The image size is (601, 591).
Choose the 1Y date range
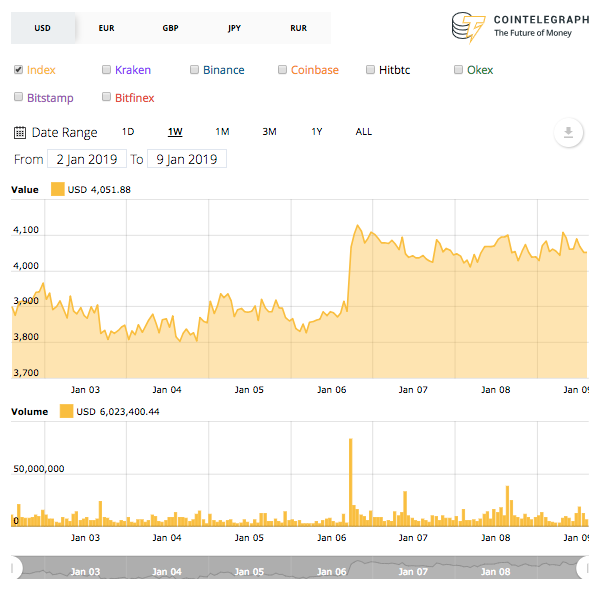(317, 132)
